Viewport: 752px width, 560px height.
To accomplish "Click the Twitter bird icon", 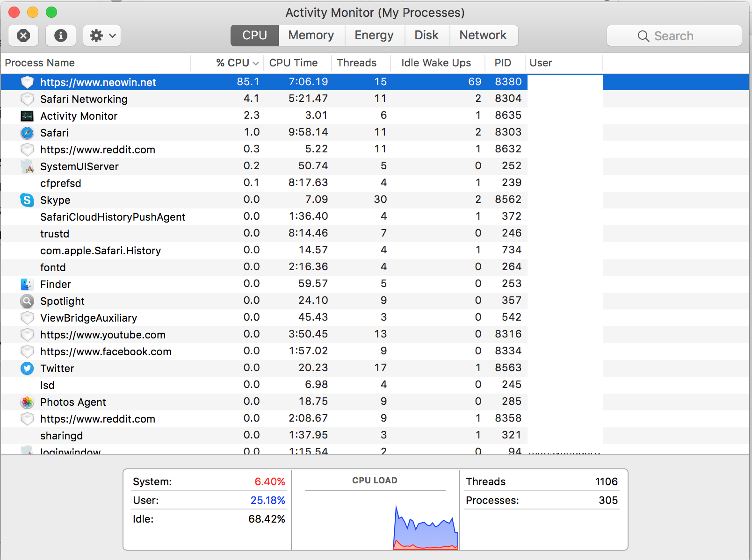I will pyautogui.click(x=28, y=368).
